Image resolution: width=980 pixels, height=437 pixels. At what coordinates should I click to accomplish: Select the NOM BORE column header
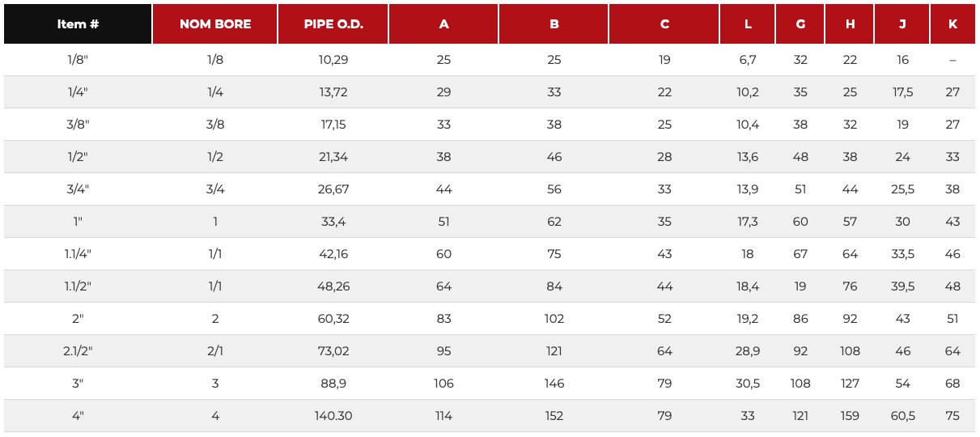tap(215, 23)
